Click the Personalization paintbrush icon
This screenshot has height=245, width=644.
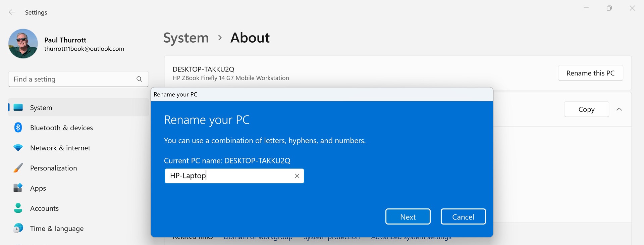(x=18, y=168)
